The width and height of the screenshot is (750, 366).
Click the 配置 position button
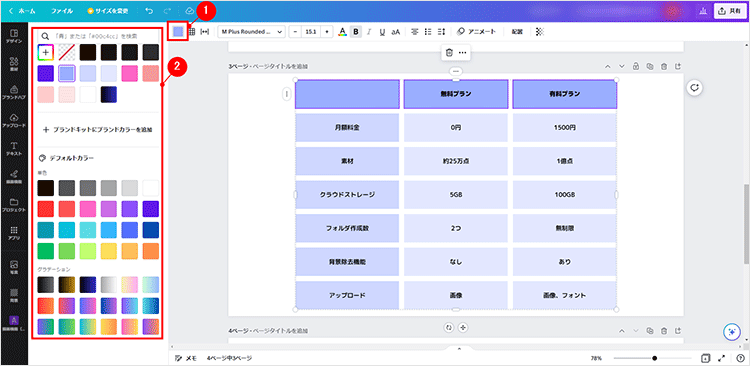(517, 32)
